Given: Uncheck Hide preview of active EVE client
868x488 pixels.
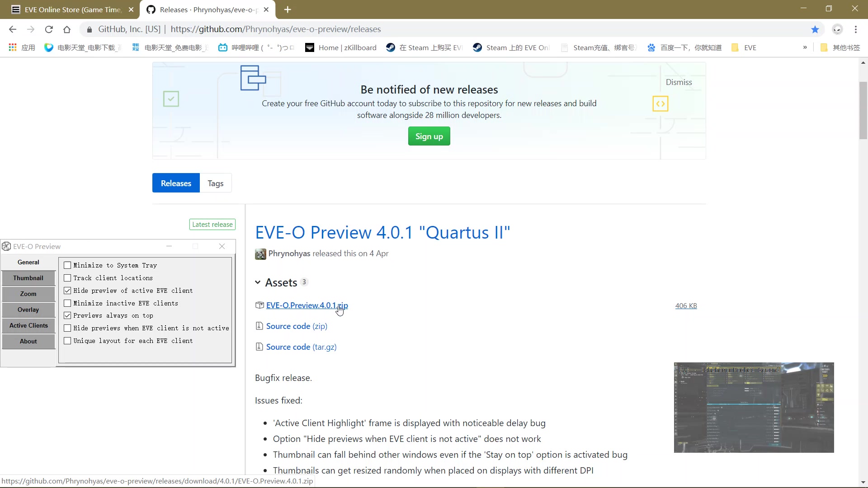Looking at the screenshot, I should [x=67, y=291].
